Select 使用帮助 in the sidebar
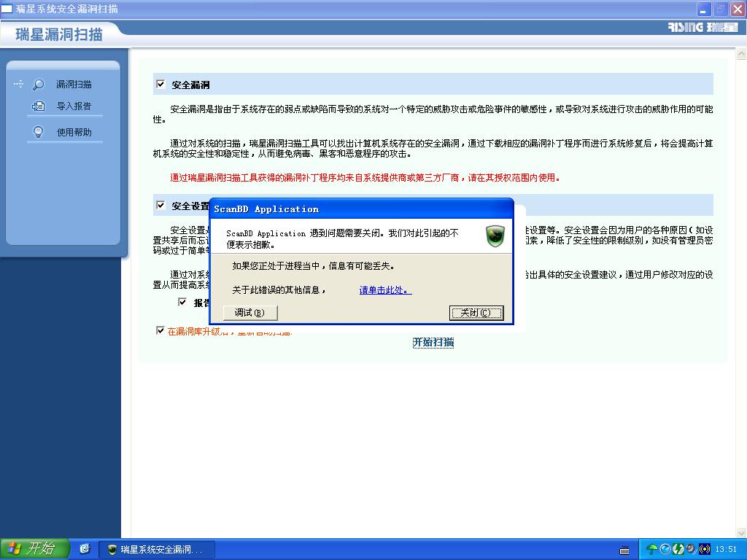 point(74,133)
